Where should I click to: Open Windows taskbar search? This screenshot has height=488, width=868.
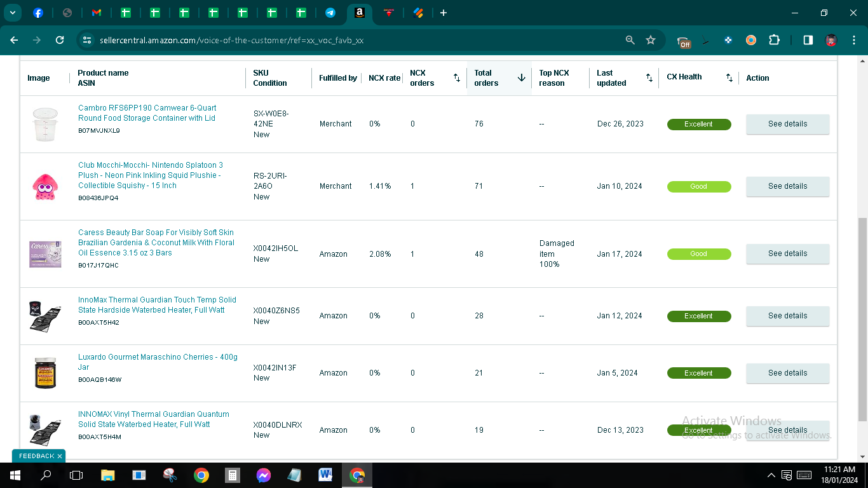pyautogui.click(x=46, y=475)
